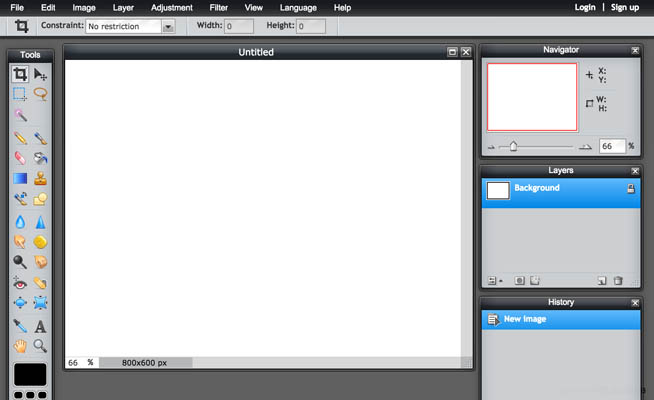Image resolution: width=654 pixels, height=400 pixels.
Task: Select the Move tool
Action: click(41, 74)
